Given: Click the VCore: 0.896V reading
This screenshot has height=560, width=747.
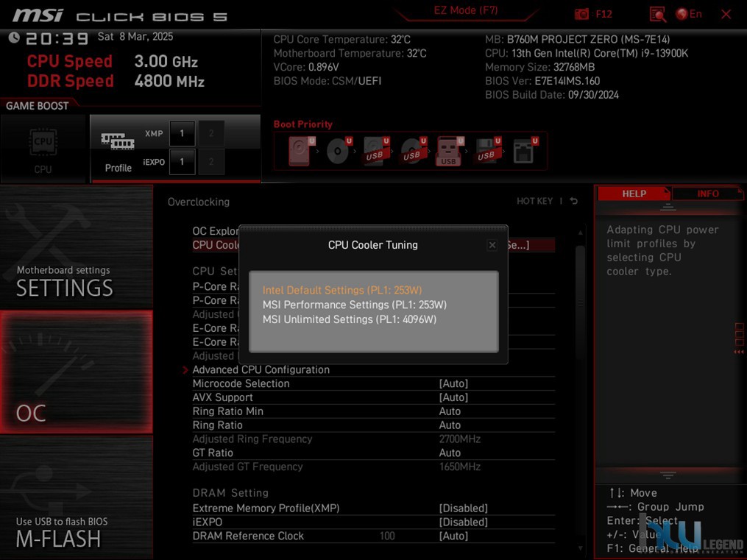Looking at the screenshot, I should (x=306, y=67).
